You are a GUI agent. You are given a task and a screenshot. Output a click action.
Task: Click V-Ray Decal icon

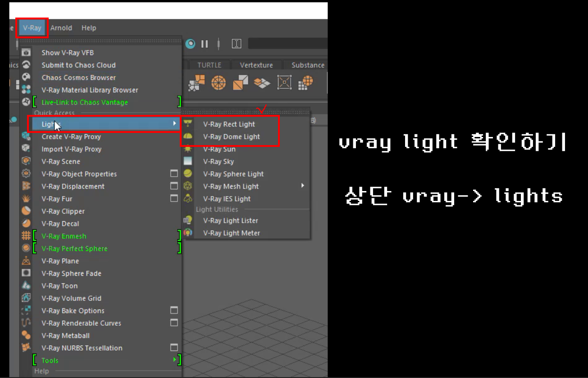pos(26,223)
